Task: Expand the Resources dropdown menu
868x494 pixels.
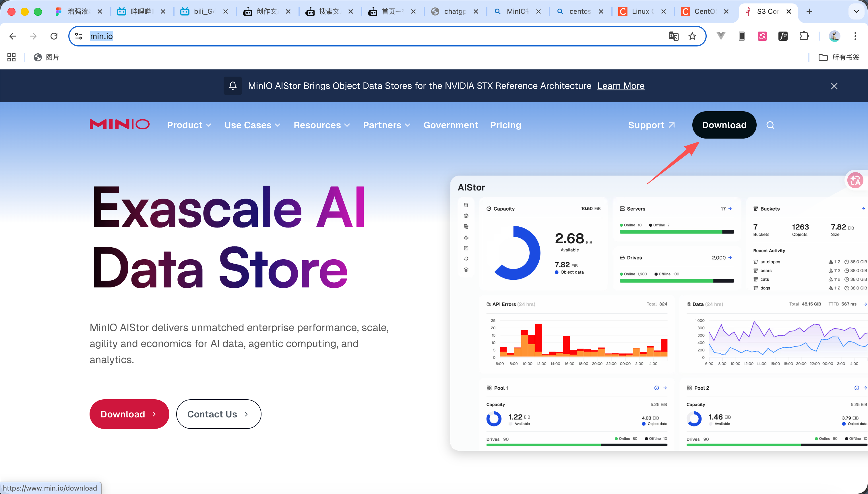Action: click(321, 125)
